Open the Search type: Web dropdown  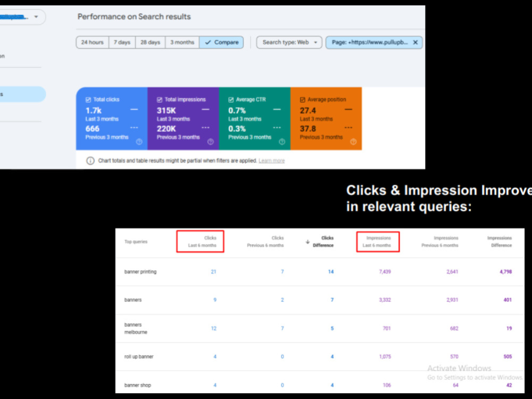[x=289, y=43]
